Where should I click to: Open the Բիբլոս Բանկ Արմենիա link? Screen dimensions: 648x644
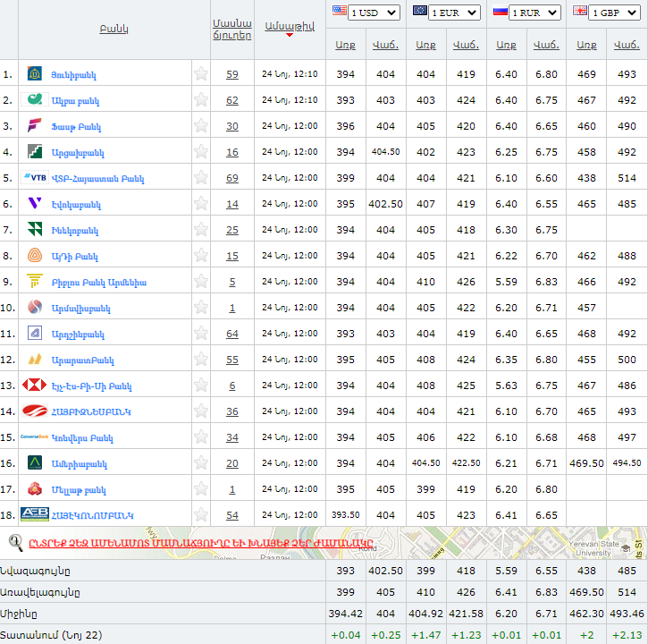click(99, 283)
